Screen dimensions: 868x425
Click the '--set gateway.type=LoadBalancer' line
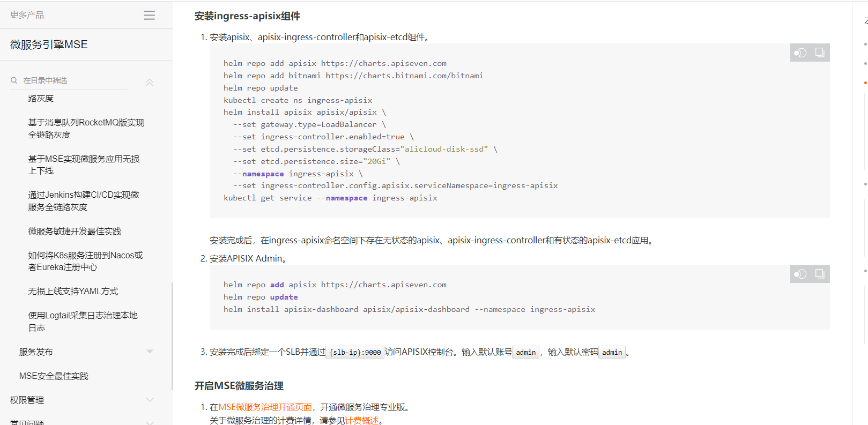(309, 124)
